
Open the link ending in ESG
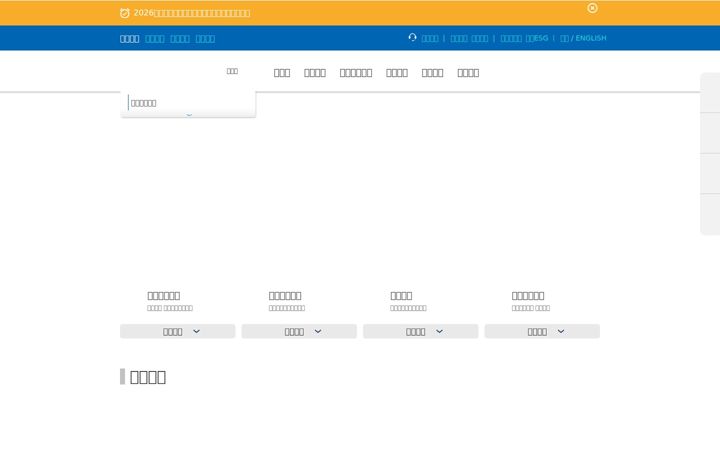click(x=537, y=38)
